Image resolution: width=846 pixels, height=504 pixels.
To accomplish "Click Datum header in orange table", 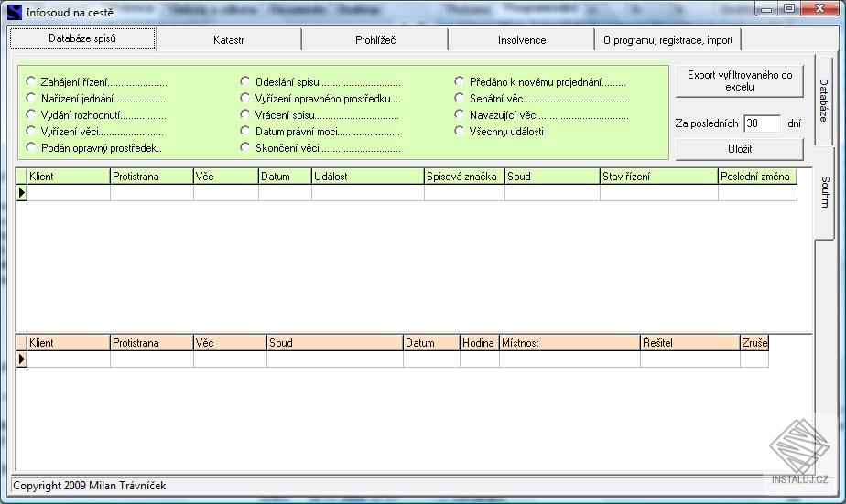I will pos(431,343).
